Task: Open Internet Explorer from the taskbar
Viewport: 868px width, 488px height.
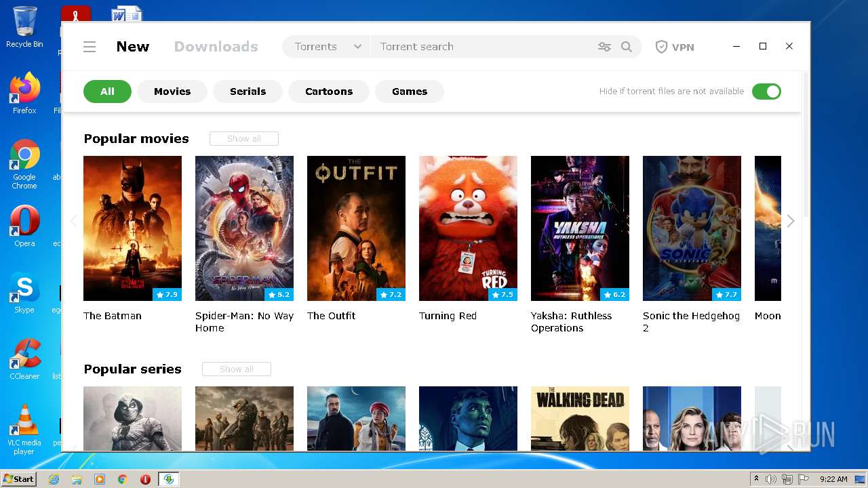Action: [54, 479]
